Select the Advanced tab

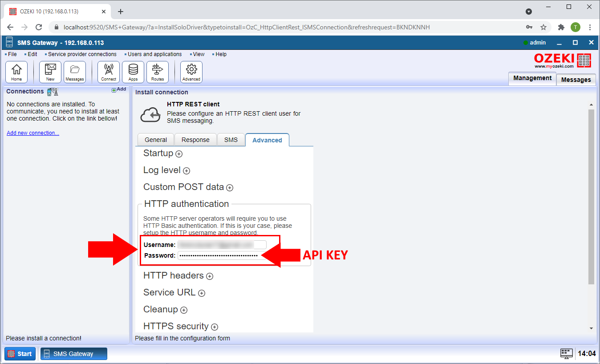(267, 140)
